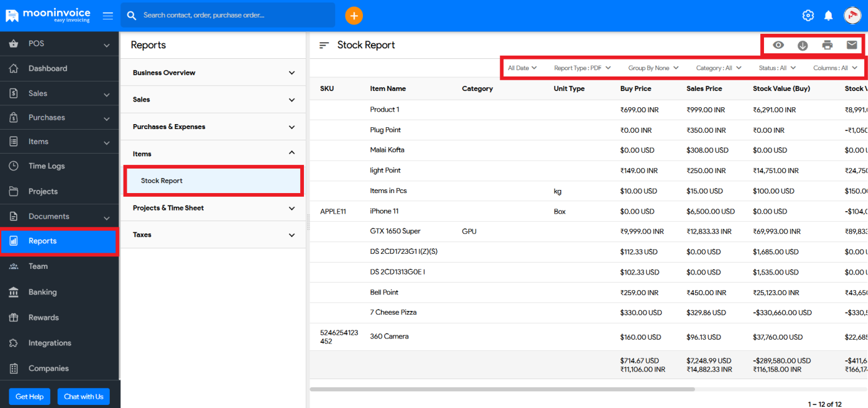
Task: Click the Get Help button
Action: pos(29,397)
